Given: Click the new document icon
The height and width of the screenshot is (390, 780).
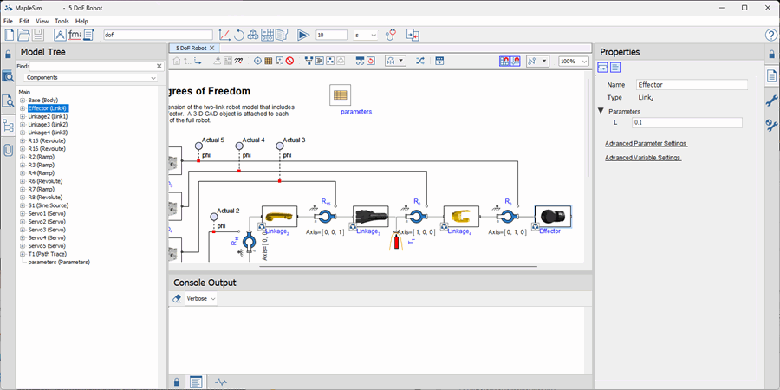Looking at the screenshot, I should [x=9, y=35].
